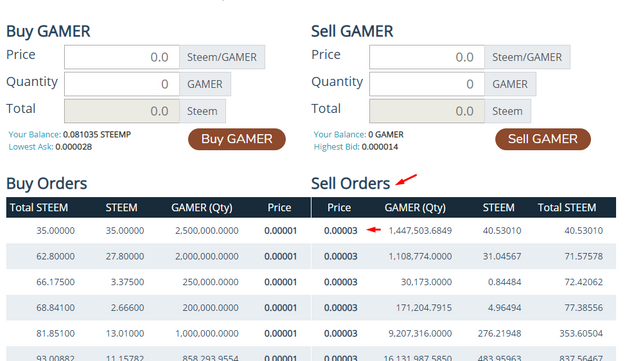Select the Buy GAMER Total Steem field
Viewport: 640px width, 361px height.
coord(122,111)
